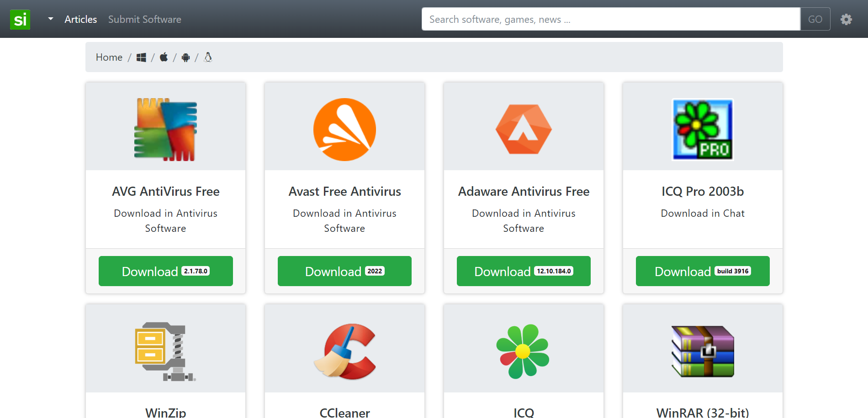Open the Articles menu item

coord(80,19)
